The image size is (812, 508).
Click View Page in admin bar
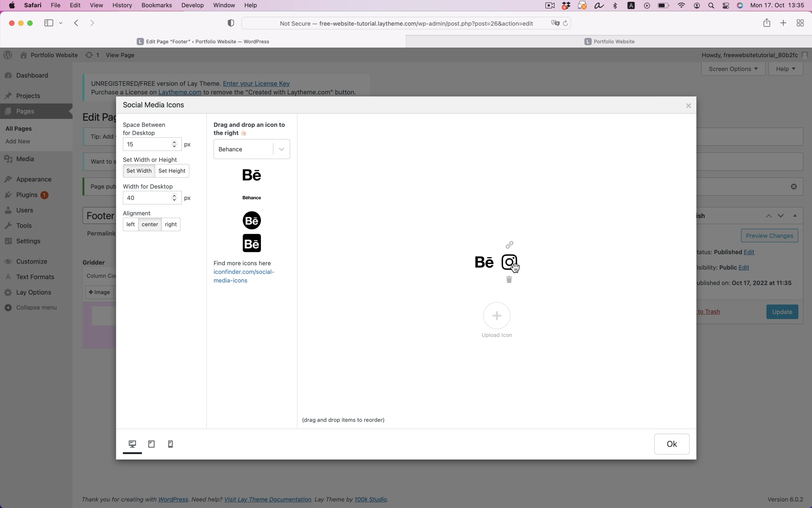(120, 55)
